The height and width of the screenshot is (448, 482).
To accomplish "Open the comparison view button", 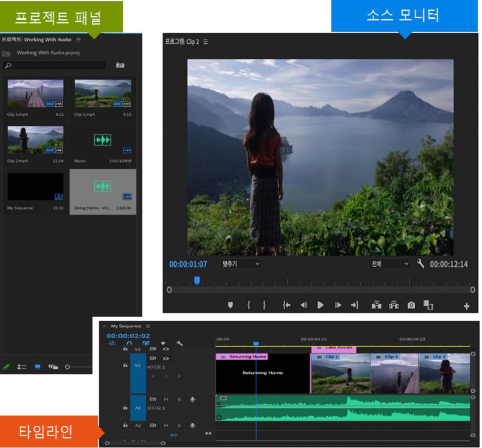I will coord(428,305).
